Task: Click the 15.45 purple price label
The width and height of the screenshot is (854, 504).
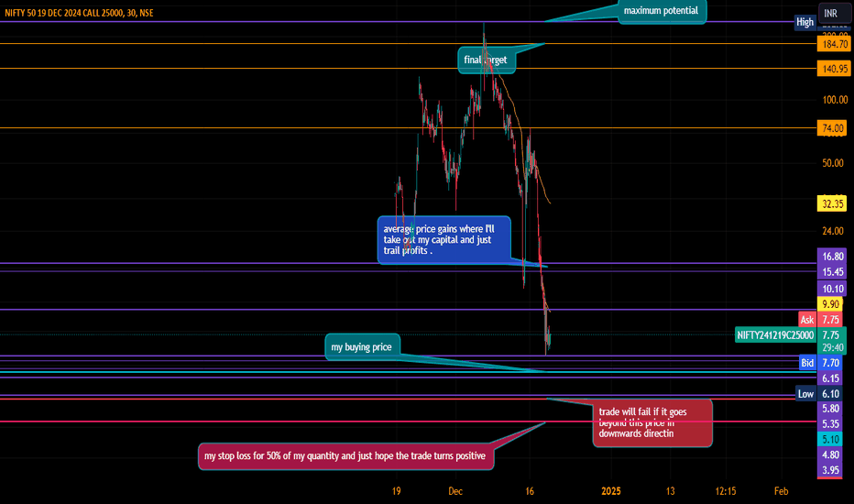Action: [x=832, y=272]
